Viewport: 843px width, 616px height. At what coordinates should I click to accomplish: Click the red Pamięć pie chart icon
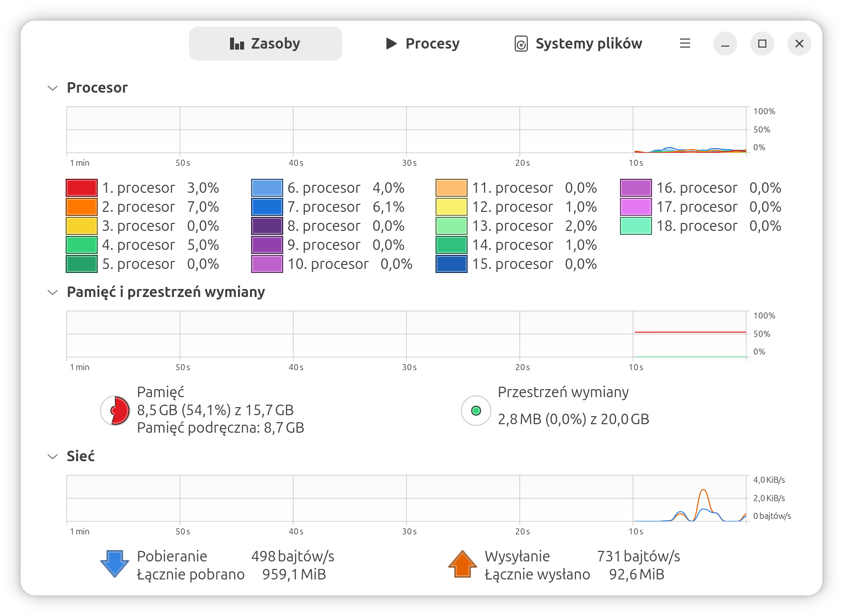pyautogui.click(x=115, y=411)
